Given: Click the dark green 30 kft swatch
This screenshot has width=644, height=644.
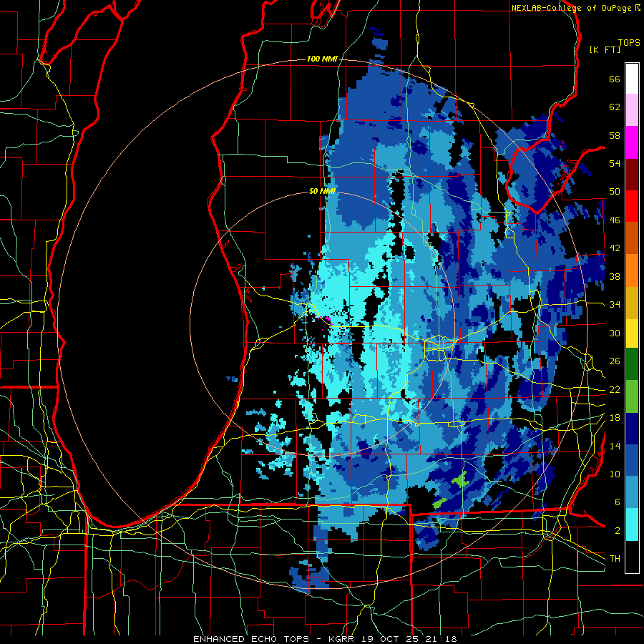Looking at the screenshot, I should coord(632,364).
